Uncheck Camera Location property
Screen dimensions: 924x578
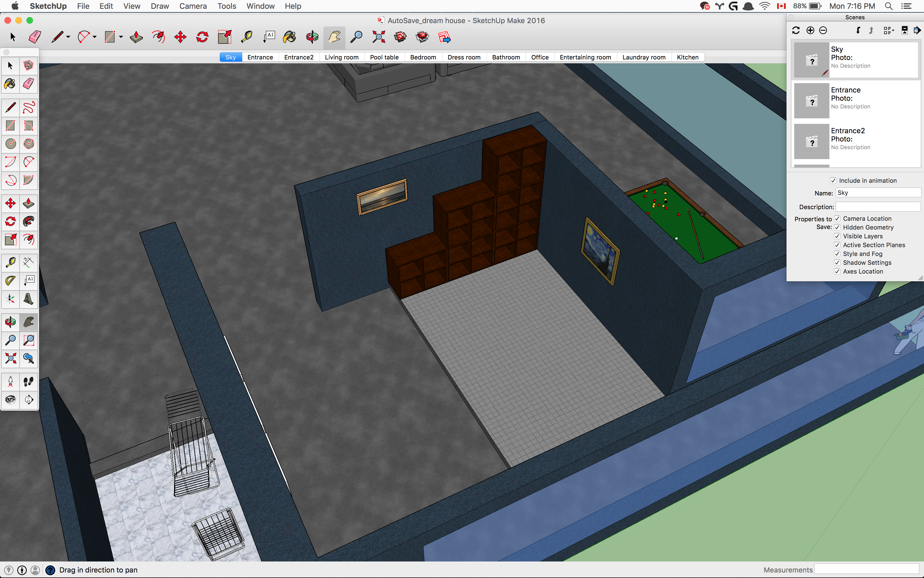(837, 219)
